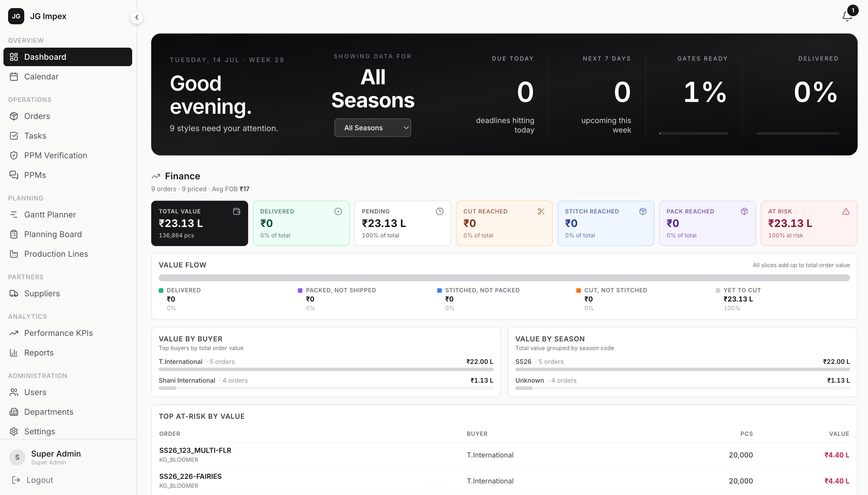Click the green Delivered legend swatch
The image size is (868, 495).
pos(161,290)
